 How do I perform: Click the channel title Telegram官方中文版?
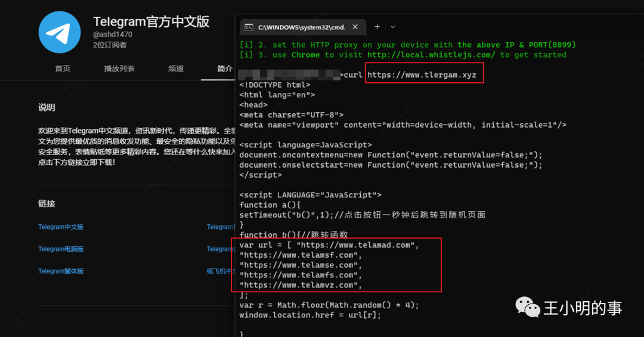click(x=151, y=21)
